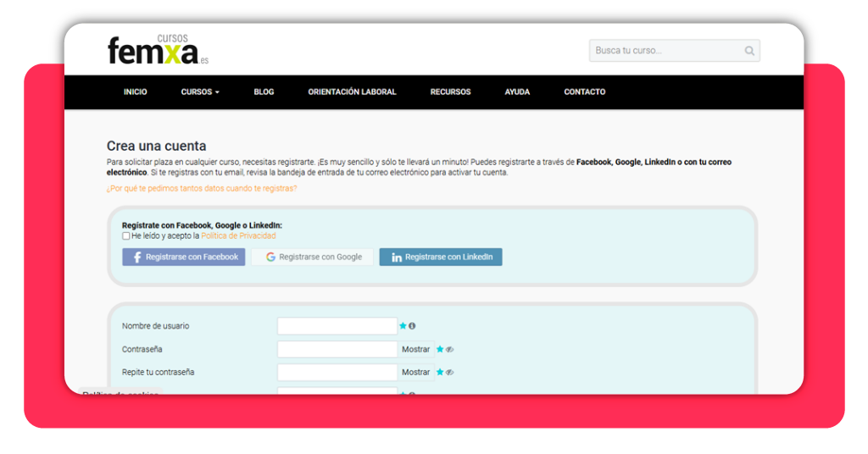Click Registrarse con Google button

click(x=313, y=257)
